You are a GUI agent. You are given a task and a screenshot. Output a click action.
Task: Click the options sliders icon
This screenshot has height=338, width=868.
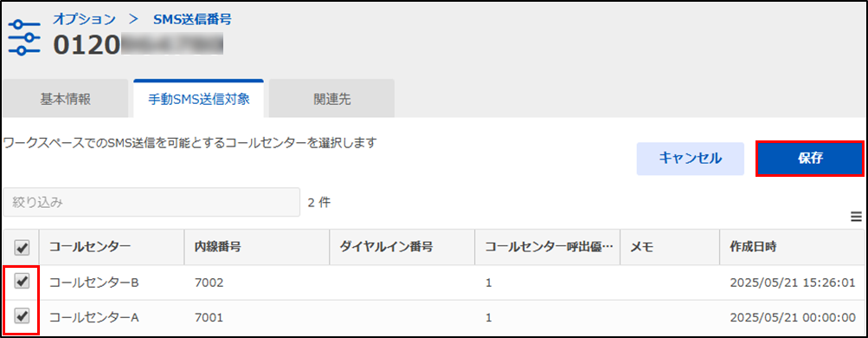pyautogui.click(x=25, y=37)
